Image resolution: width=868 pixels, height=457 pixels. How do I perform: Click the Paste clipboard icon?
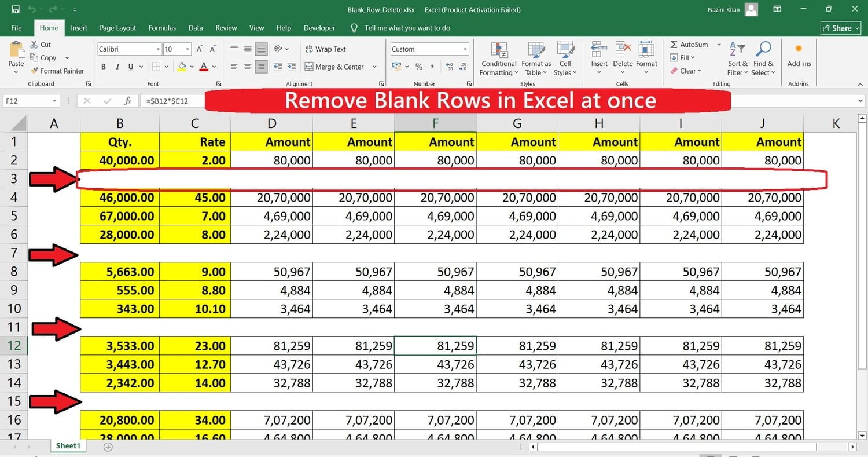pos(16,50)
